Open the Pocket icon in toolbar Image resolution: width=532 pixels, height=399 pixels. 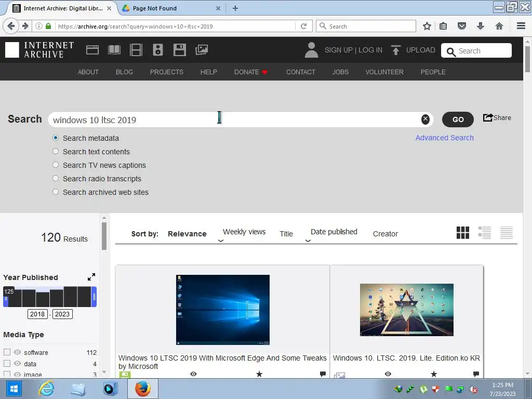462,26
